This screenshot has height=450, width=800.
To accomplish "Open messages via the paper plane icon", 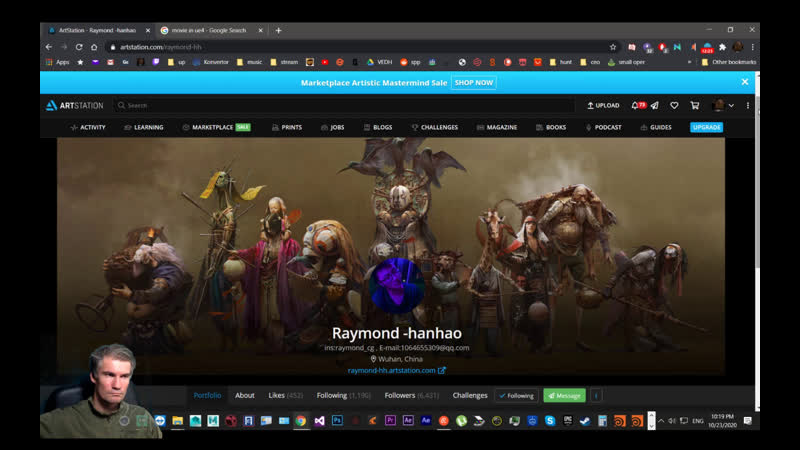I will click(654, 105).
